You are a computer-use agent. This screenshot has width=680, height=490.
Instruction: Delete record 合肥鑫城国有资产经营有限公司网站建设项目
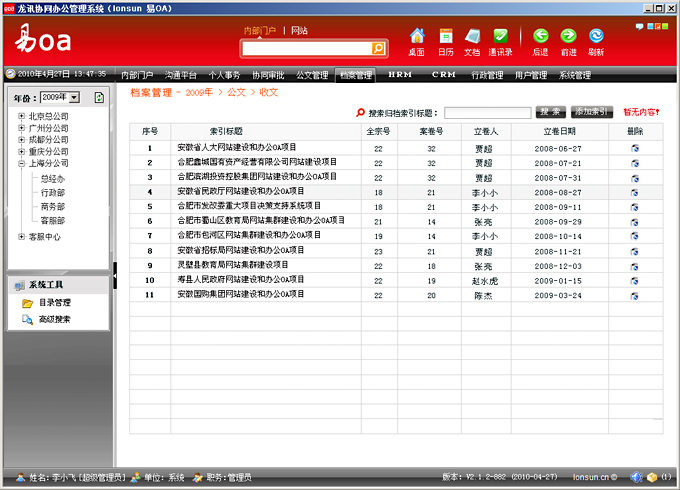[x=635, y=163]
